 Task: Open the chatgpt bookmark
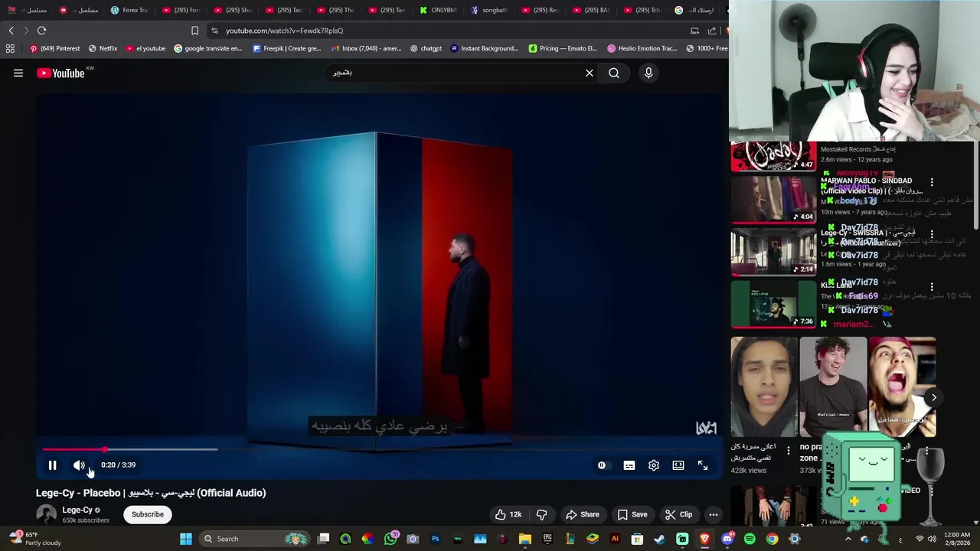(426, 48)
